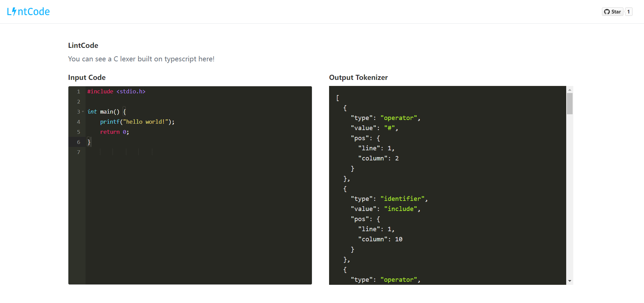Viewport: 644px width, 303px height.
Task: Click the 'Input Code' heading
Action: [x=87, y=78]
